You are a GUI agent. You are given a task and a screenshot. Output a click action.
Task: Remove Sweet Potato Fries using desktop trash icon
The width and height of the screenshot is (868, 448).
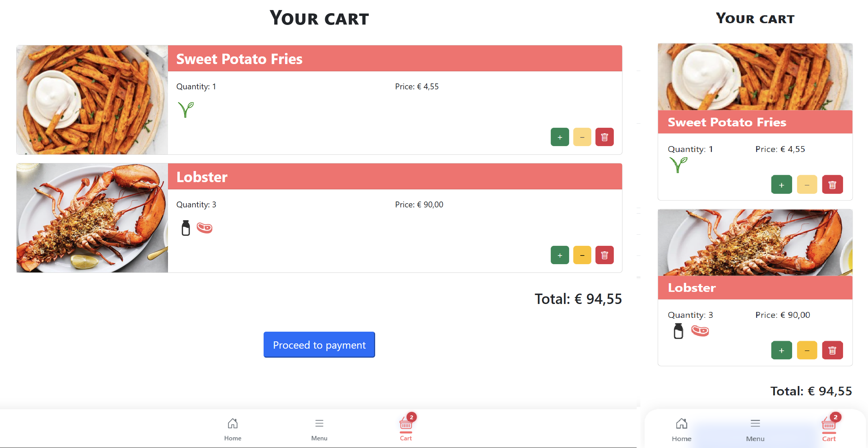coord(604,137)
